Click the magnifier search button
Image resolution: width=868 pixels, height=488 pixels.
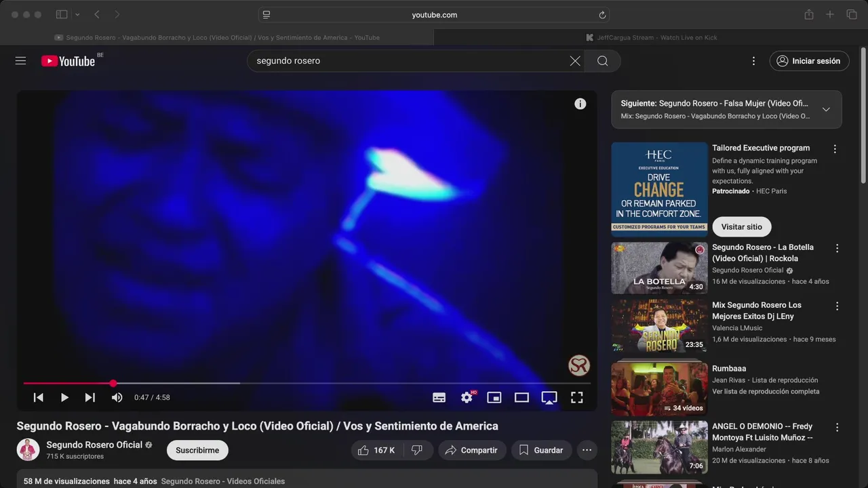pos(603,61)
